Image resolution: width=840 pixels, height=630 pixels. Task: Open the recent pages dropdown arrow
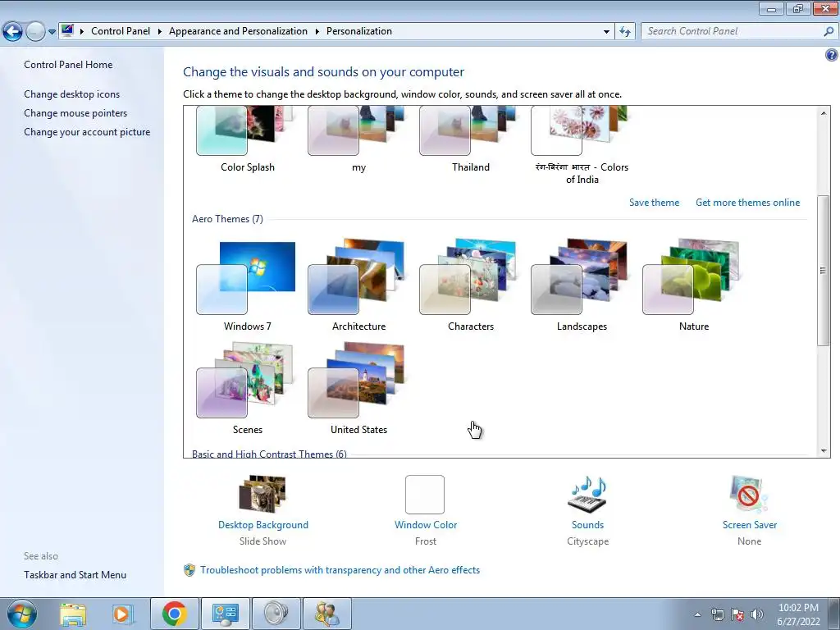52,32
